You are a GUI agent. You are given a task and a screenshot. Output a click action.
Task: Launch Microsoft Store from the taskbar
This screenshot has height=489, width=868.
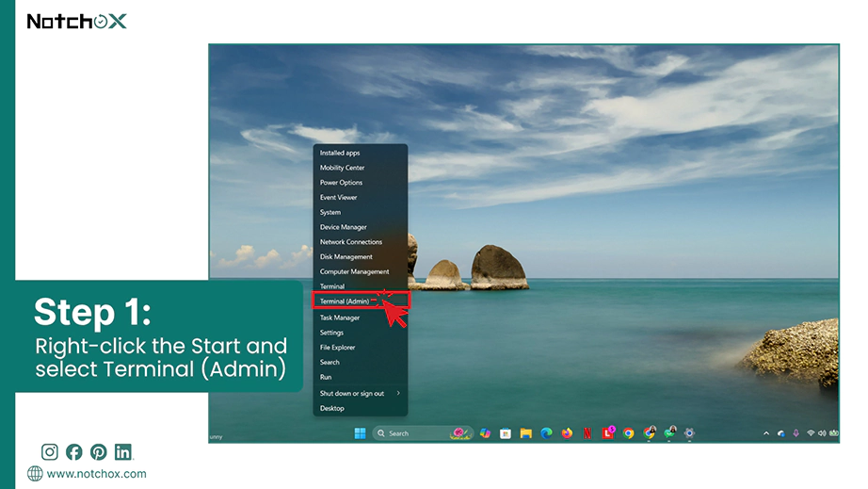506,433
